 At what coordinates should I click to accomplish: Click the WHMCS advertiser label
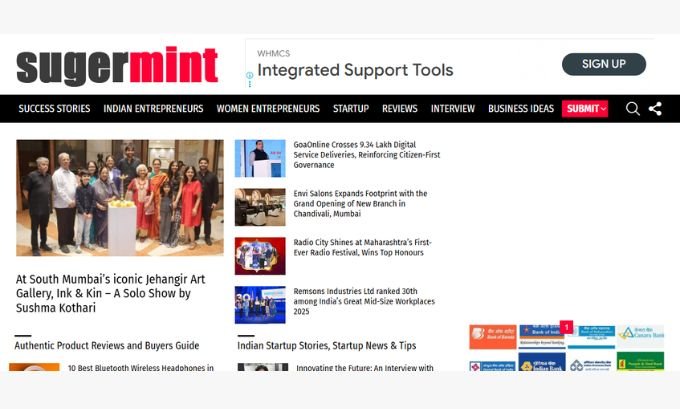pyautogui.click(x=273, y=53)
